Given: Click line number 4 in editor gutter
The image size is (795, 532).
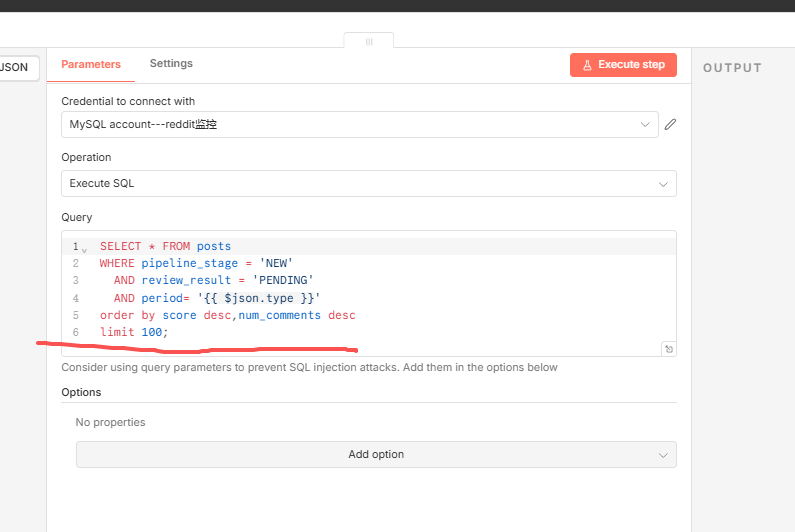Looking at the screenshot, I should coord(75,298).
